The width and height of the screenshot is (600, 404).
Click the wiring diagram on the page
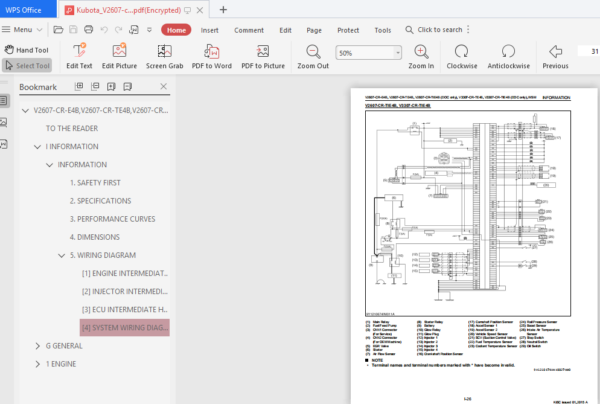click(468, 213)
